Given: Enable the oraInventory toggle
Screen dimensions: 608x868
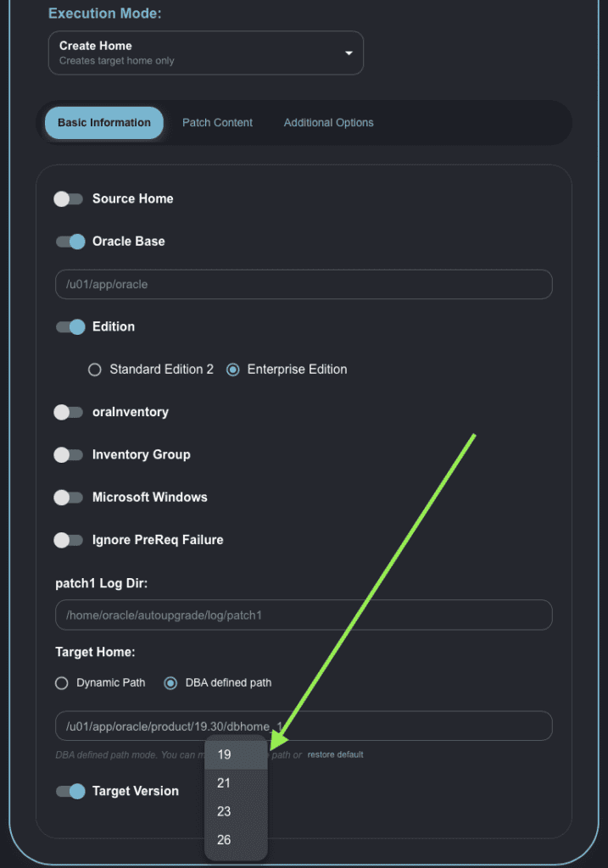Looking at the screenshot, I should (70, 412).
